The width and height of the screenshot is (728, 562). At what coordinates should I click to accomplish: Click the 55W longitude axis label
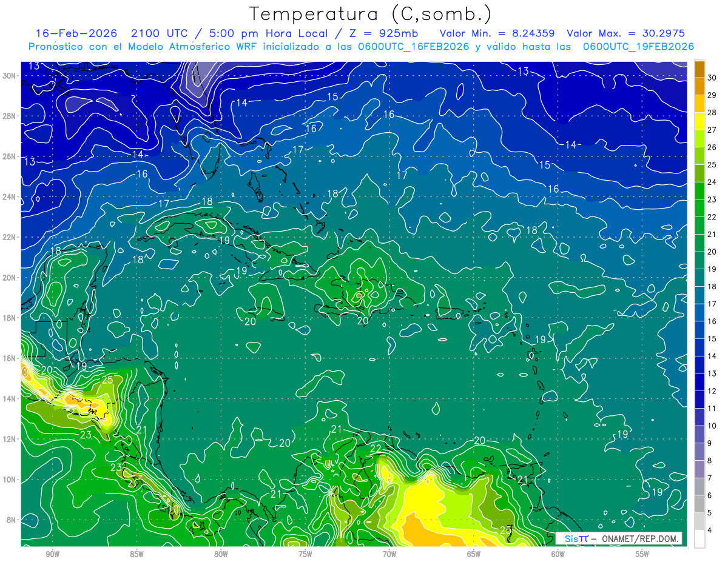coord(642,554)
